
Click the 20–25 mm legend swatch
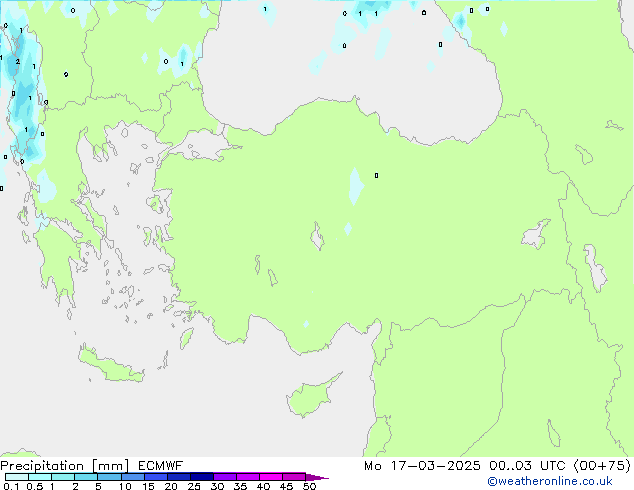point(178,477)
